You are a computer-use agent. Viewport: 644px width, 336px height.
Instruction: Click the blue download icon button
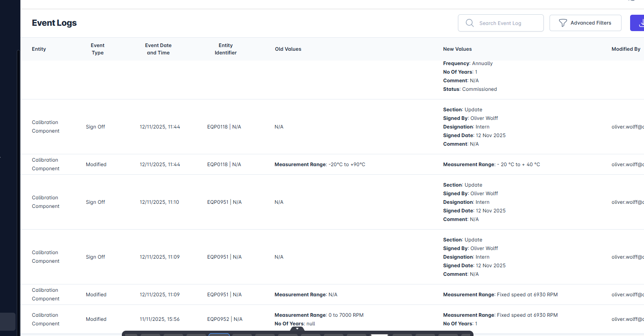(x=639, y=23)
